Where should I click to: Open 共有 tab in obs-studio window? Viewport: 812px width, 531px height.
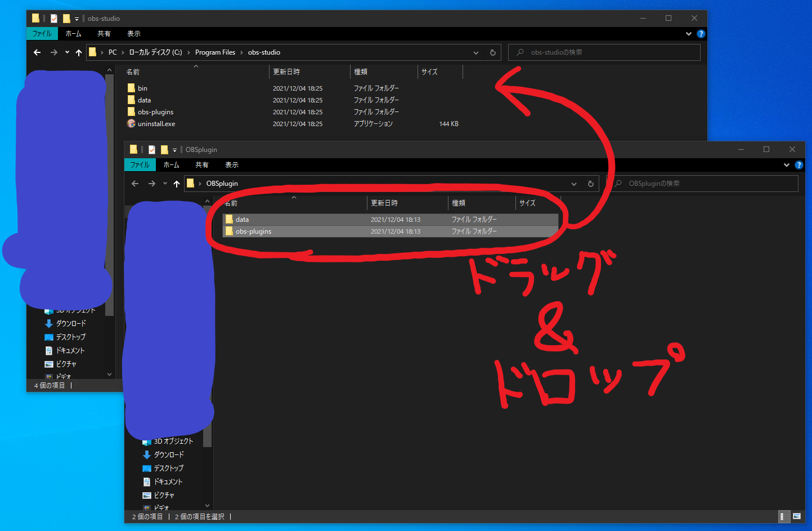[x=104, y=34]
